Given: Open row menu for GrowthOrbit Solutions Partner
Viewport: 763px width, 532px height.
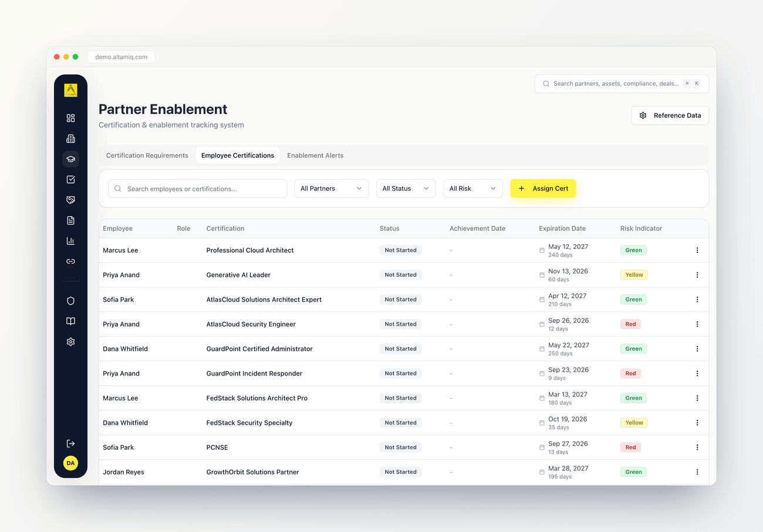Looking at the screenshot, I should (697, 472).
